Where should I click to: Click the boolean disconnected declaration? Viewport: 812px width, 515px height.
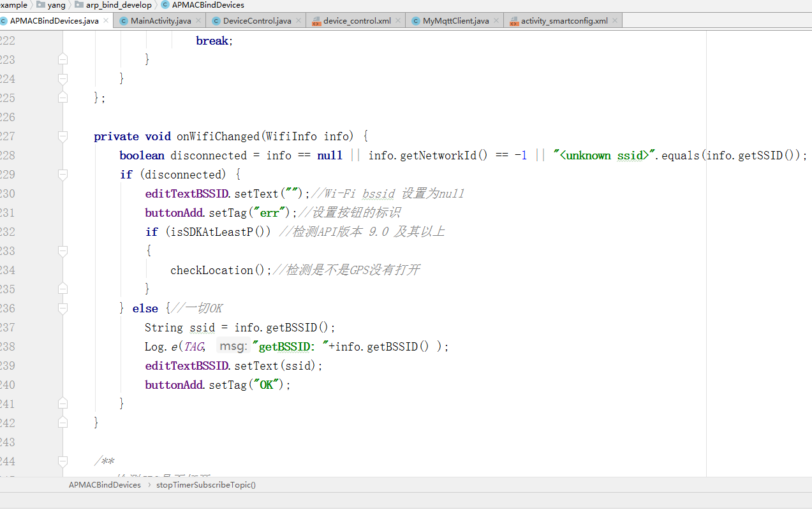[183, 156]
